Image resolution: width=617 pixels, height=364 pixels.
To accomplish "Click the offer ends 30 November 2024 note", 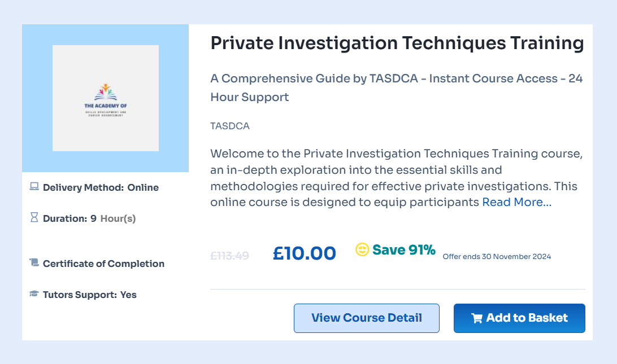I will (497, 257).
